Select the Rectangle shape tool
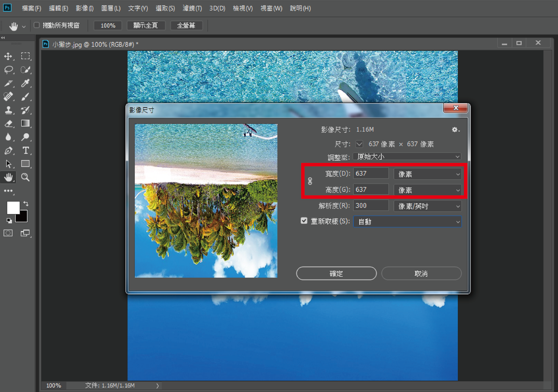The image size is (558, 392). [x=25, y=164]
